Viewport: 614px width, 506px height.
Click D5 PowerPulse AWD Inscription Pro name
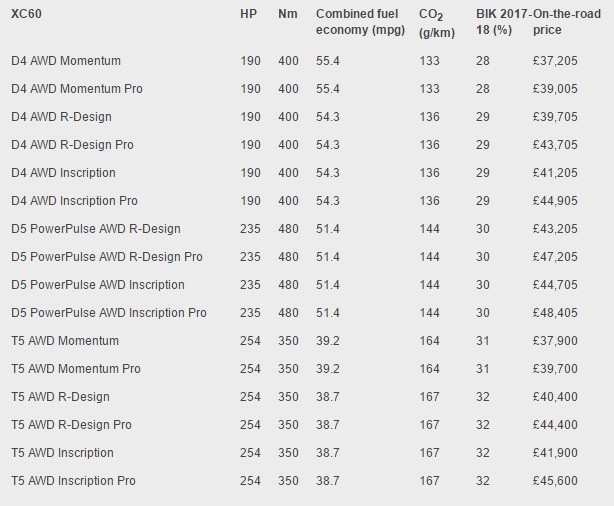coord(109,313)
